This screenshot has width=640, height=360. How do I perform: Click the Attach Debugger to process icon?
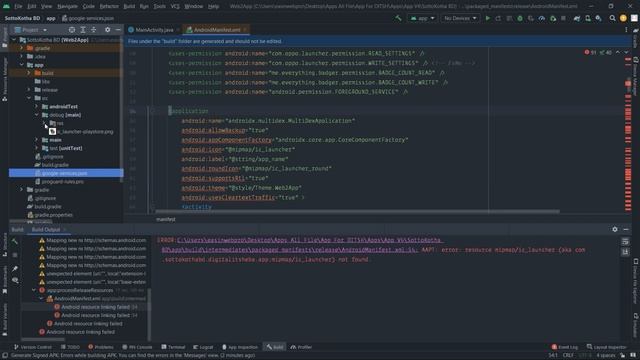[x=553, y=18]
